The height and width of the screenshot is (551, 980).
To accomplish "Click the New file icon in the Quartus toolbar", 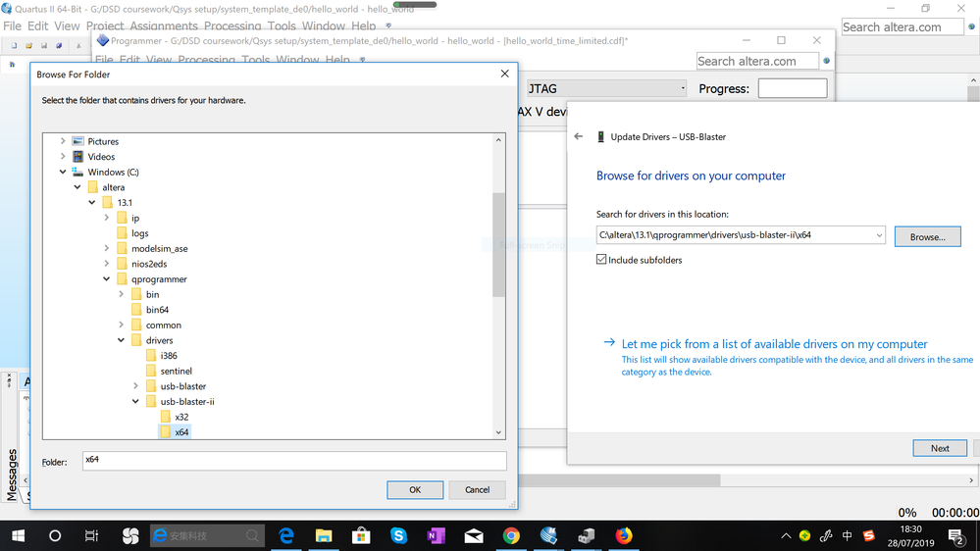I will (x=14, y=46).
